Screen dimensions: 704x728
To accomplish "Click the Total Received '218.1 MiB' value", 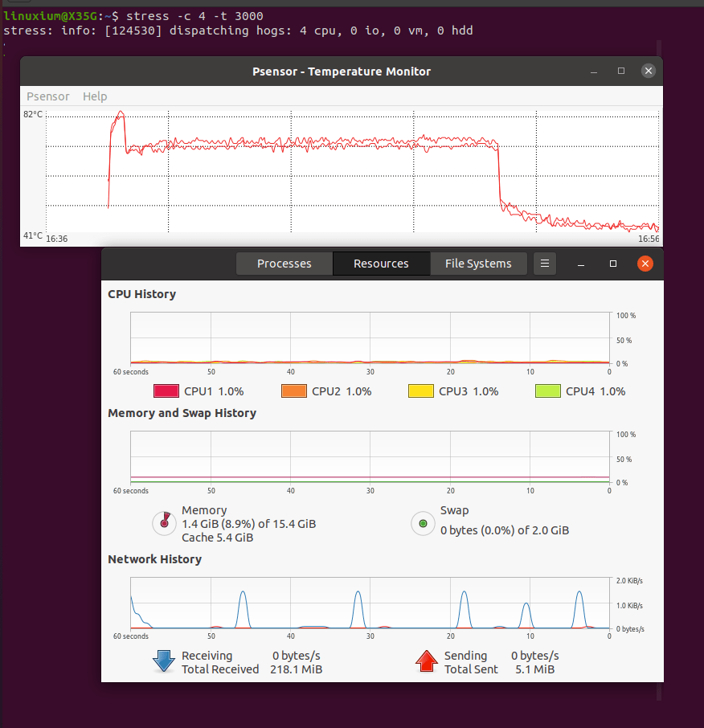I will (297, 669).
